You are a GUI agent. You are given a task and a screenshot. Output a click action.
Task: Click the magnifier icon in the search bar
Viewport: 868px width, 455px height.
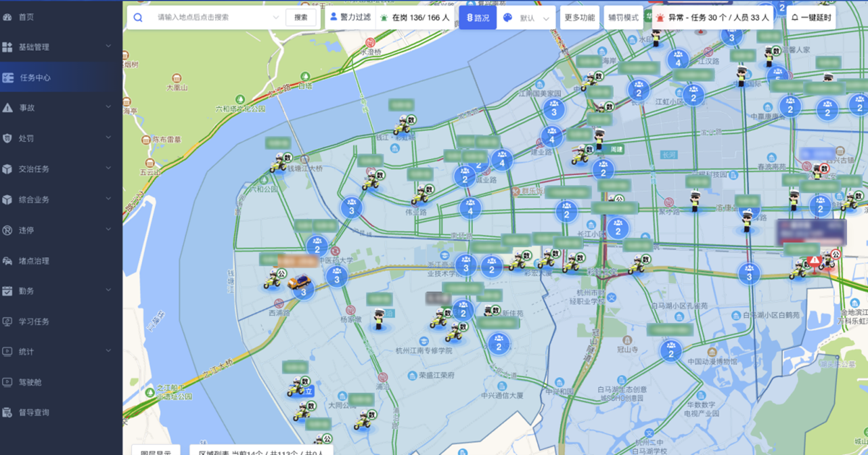(138, 18)
